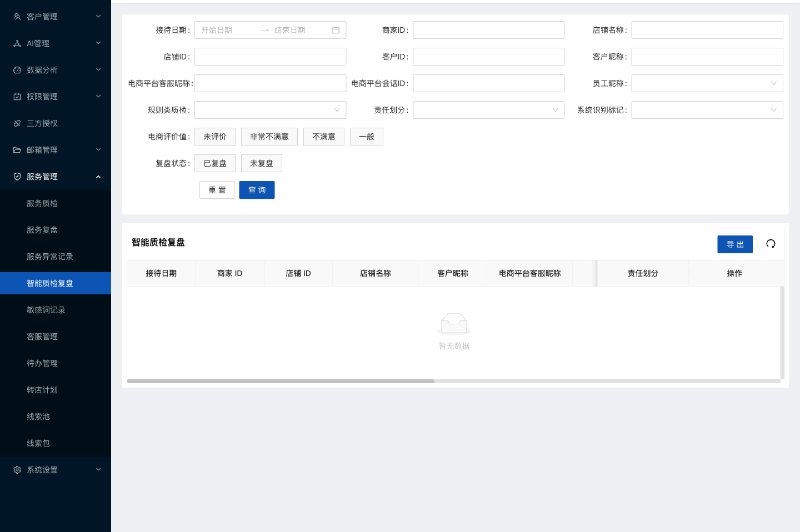Focus the 商家ID input field
The image size is (800, 532).
(x=489, y=30)
